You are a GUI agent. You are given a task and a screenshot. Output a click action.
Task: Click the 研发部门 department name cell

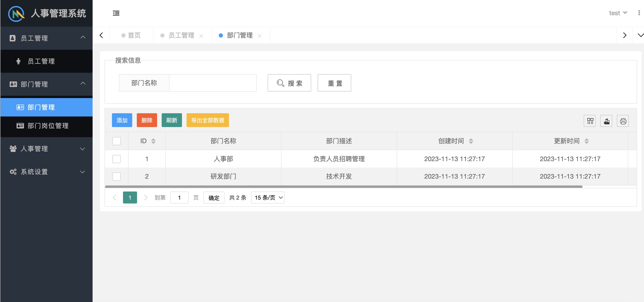pos(223,176)
